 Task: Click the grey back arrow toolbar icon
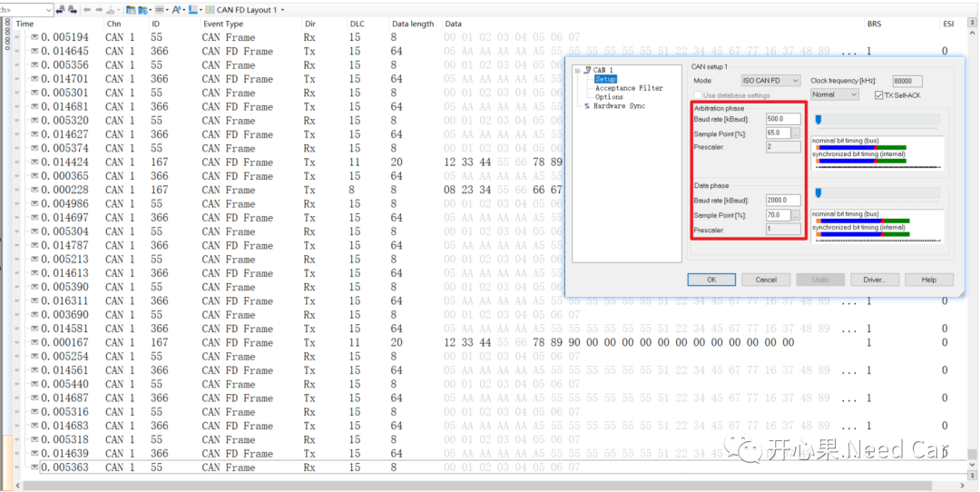click(x=87, y=9)
